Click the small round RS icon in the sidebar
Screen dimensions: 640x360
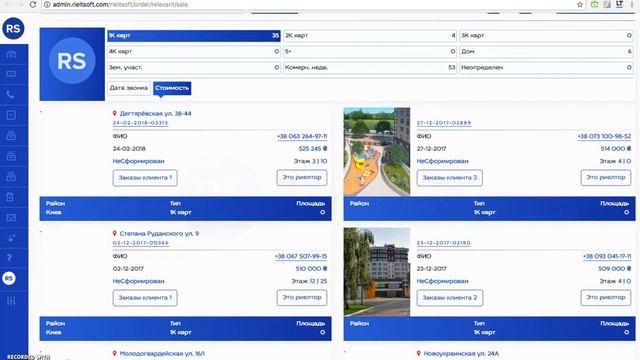click(x=9, y=278)
